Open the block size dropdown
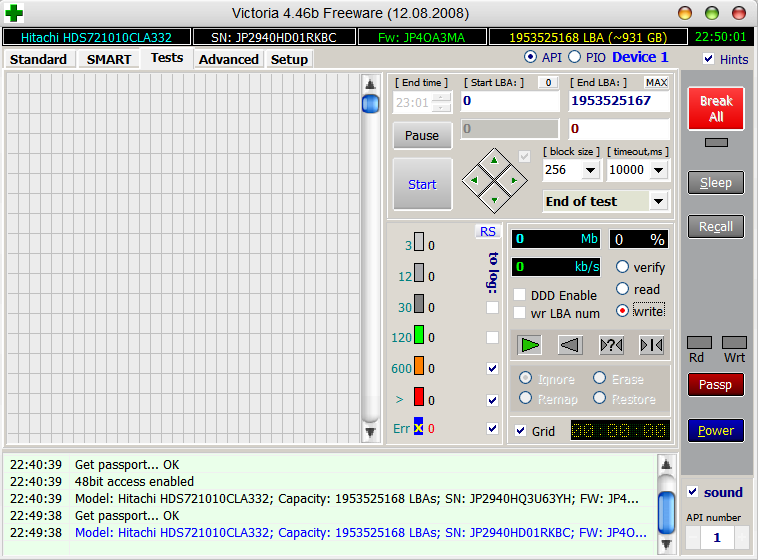 [590, 170]
